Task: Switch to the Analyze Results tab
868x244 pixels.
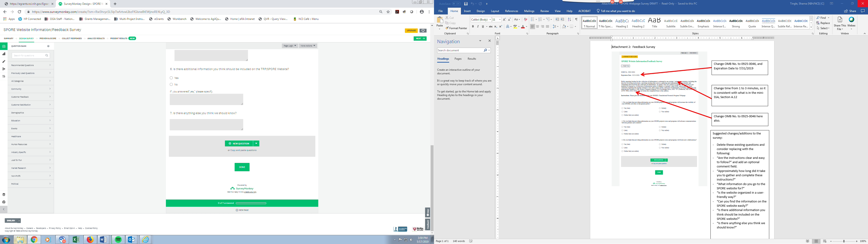Action: pos(96,38)
